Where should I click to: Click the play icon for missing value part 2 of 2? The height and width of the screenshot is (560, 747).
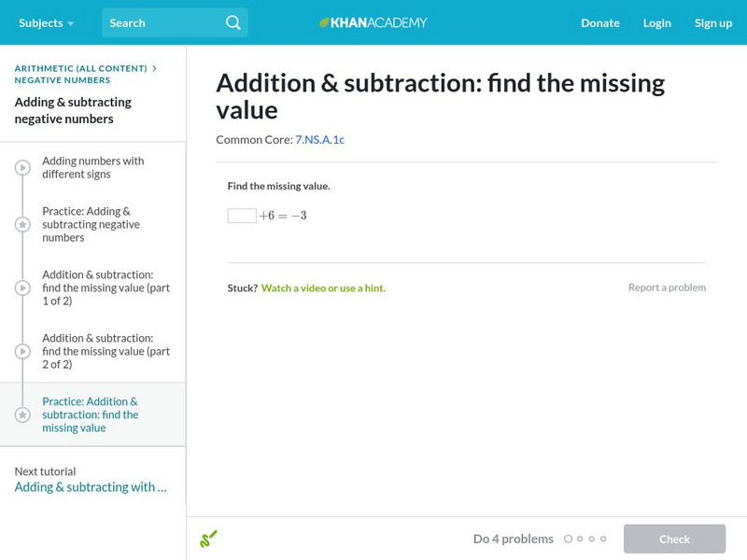[22, 351]
